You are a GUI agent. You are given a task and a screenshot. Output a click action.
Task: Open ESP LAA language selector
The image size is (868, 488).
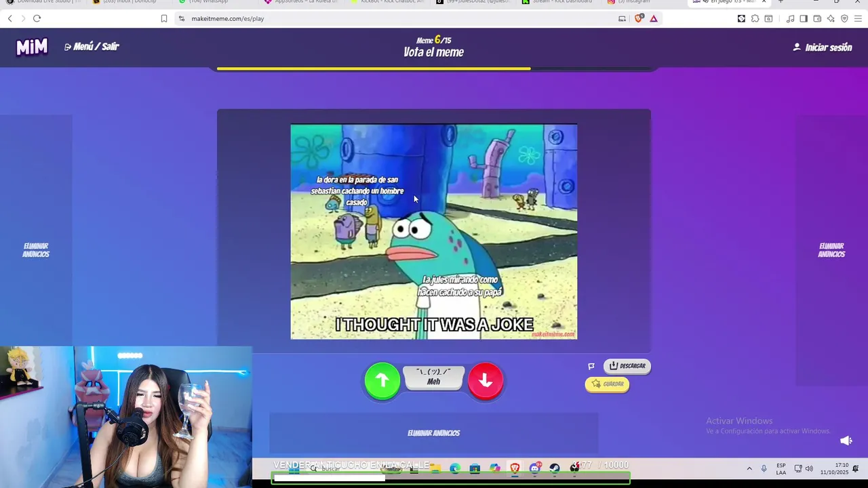pyautogui.click(x=781, y=468)
